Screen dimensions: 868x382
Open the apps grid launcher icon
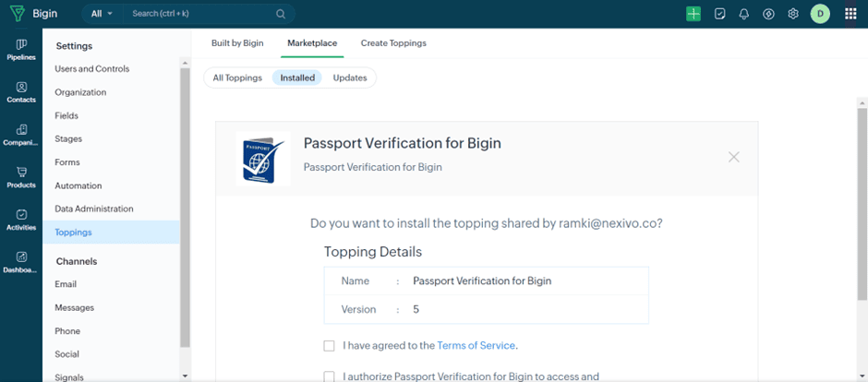click(850, 14)
